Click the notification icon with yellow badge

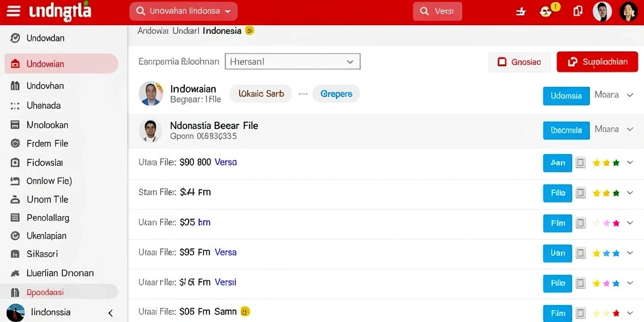coord(547,11)
